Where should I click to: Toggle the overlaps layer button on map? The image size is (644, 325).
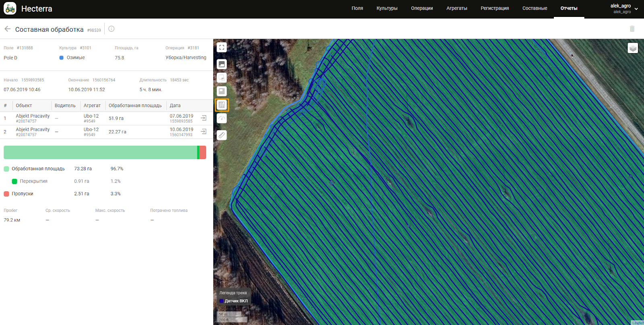(222, 78)
